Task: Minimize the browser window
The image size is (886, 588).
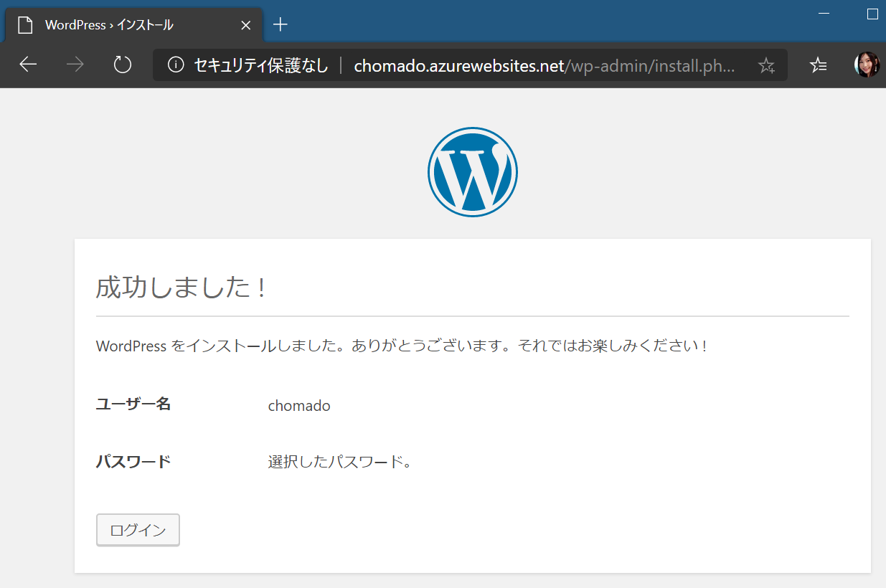Action: [824, 14]
